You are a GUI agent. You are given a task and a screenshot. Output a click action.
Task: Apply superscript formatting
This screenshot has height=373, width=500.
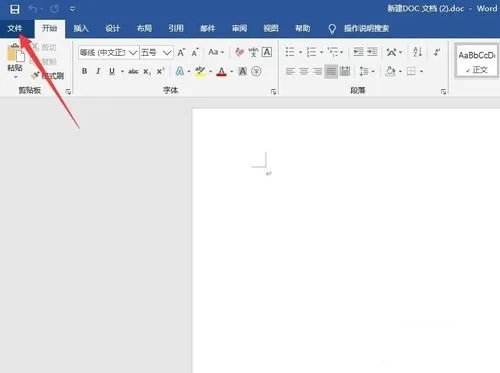tap(161, 71)
